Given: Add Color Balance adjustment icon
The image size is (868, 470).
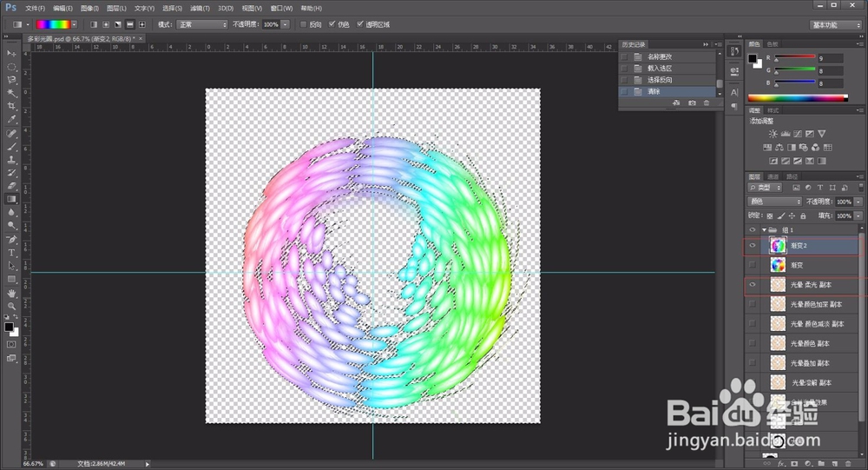Looking at the screenshot, I should pyautogui.click(x=779, y=148).
